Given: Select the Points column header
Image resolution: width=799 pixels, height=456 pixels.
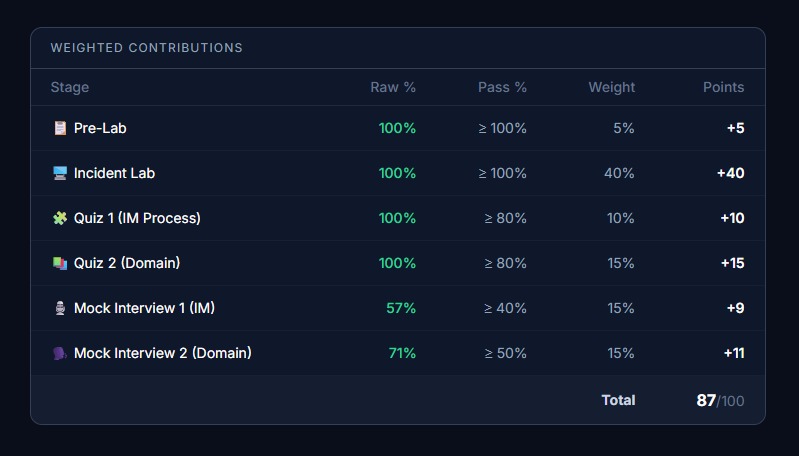Looking at the screenshot, I should [x=724, y=87].
